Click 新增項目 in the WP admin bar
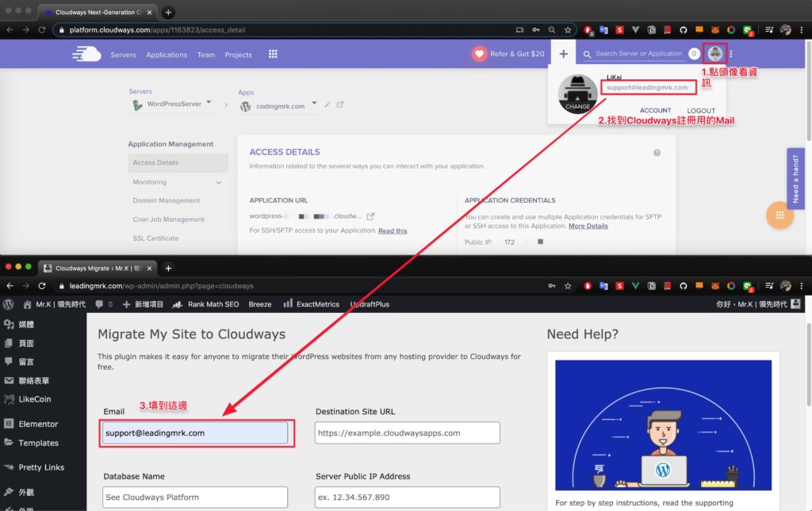Screen dimensions: 812x511 click(x=143, y=304)
